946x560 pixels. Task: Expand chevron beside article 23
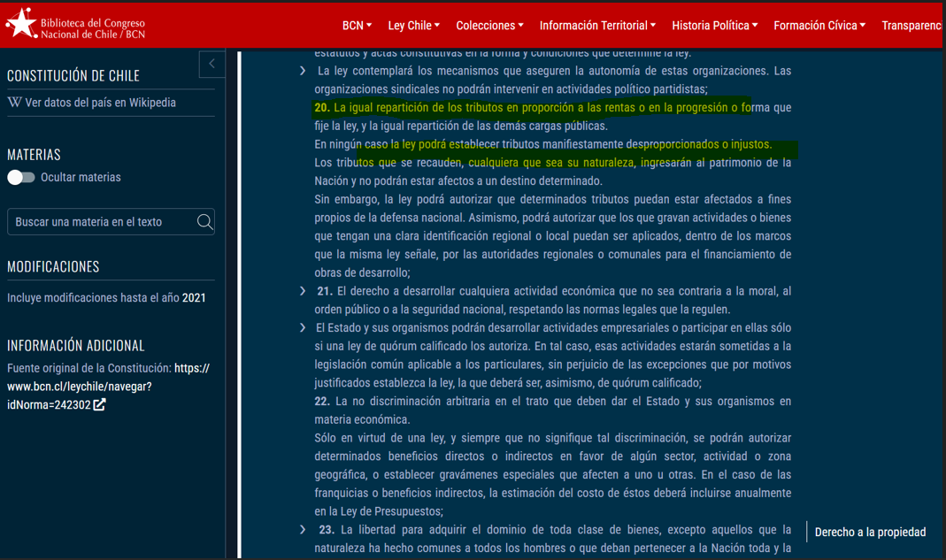(303, 529)
